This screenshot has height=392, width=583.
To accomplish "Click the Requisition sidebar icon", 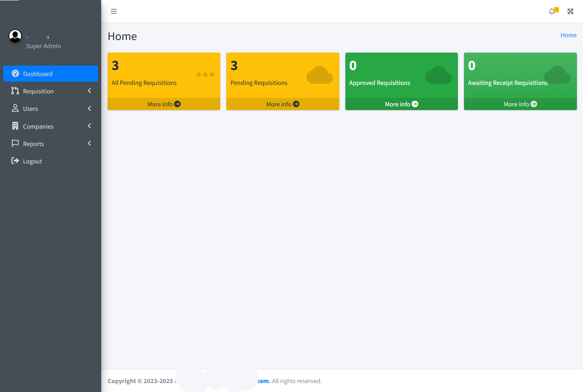I will click(x=15, y=91).
